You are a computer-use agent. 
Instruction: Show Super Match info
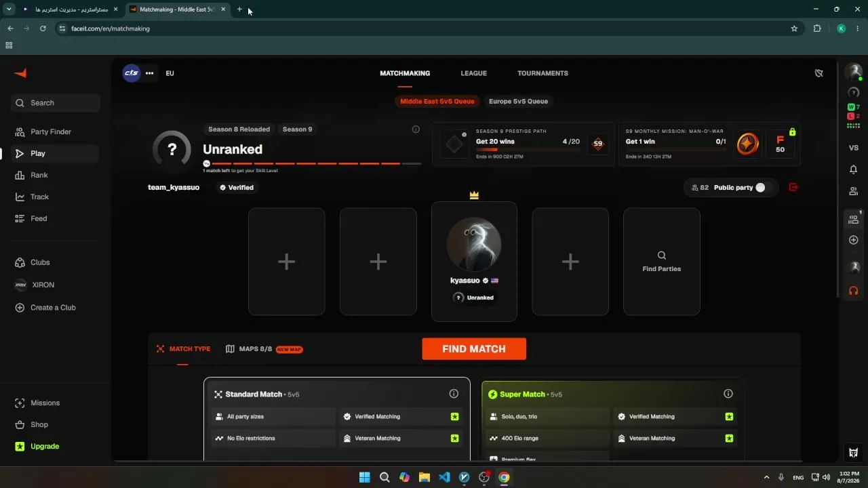pos(728,394)
